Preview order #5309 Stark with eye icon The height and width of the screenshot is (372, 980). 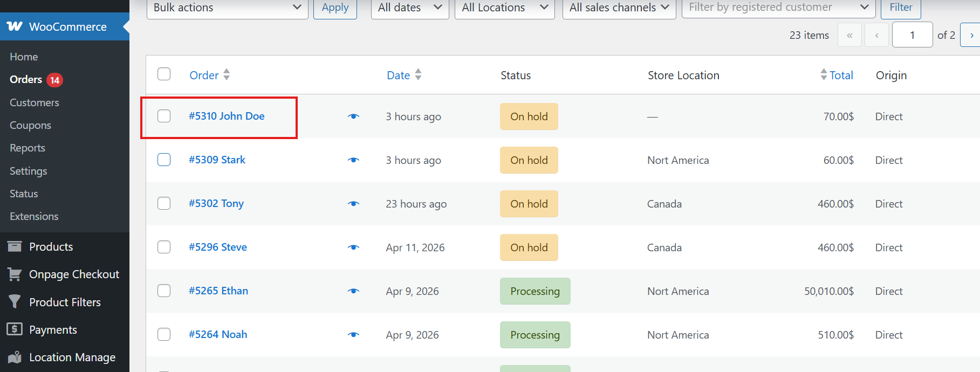tap(353, 160)
